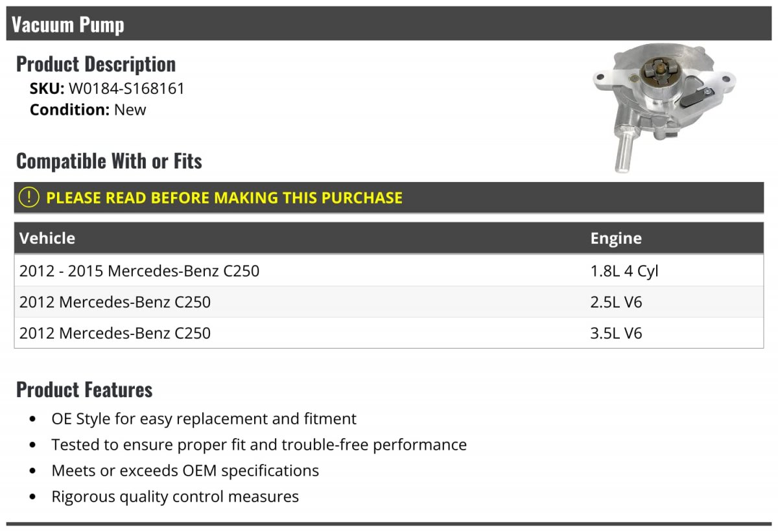Click the Product Features heading
Viewport: 778px width, 532px height.
pos(84,389)
